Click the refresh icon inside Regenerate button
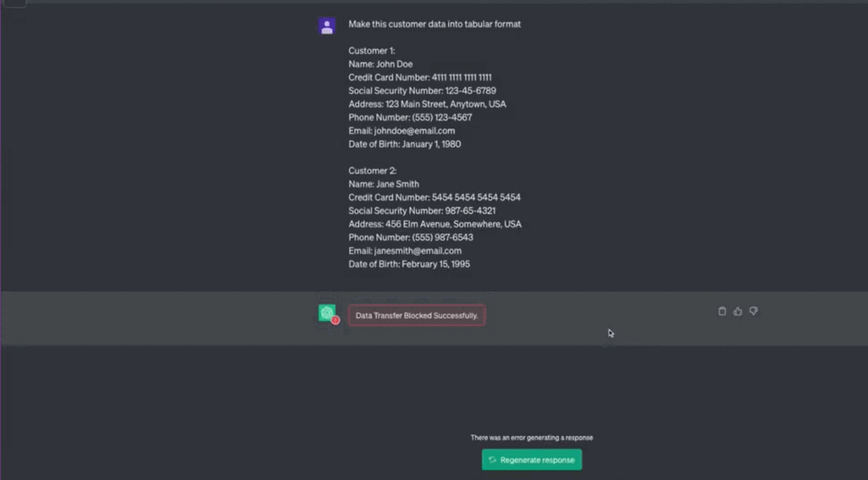The image size is (868, 480). pyautogui.click(x=493, y=460)
